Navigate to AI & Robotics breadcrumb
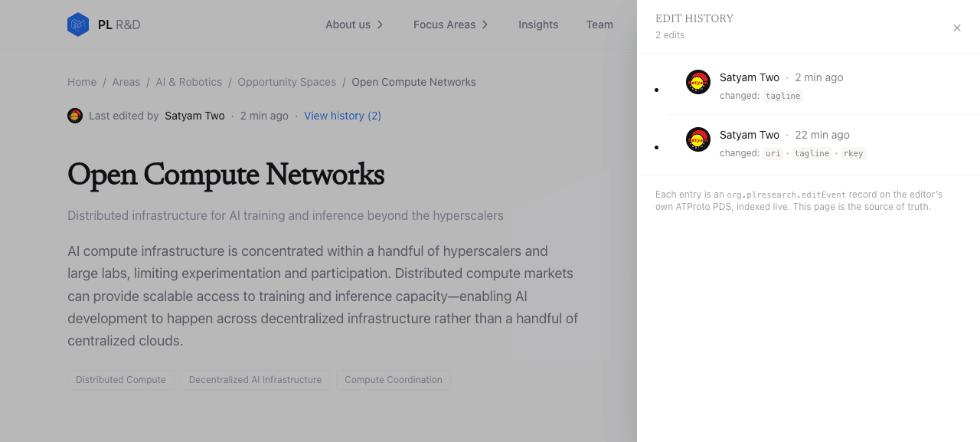This screenshot has width=980, height=442. pos(189,82)
